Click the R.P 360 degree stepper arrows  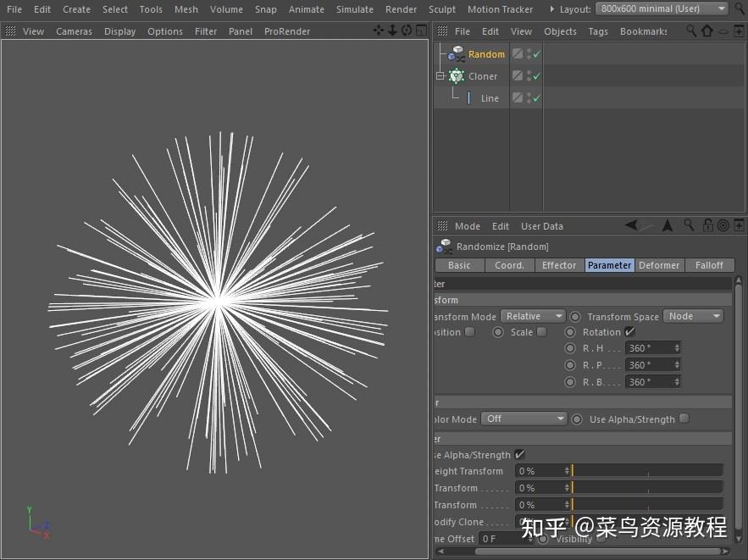[x=677, y=365]
